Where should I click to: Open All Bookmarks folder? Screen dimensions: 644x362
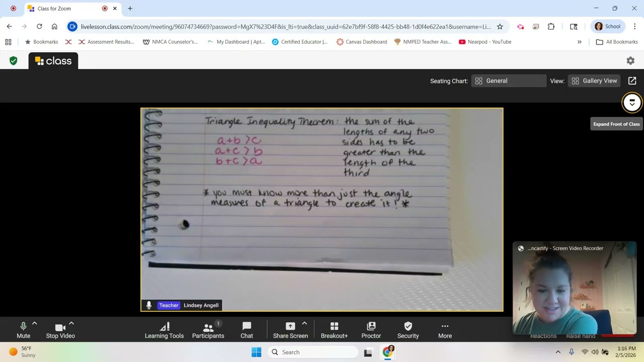617,42
